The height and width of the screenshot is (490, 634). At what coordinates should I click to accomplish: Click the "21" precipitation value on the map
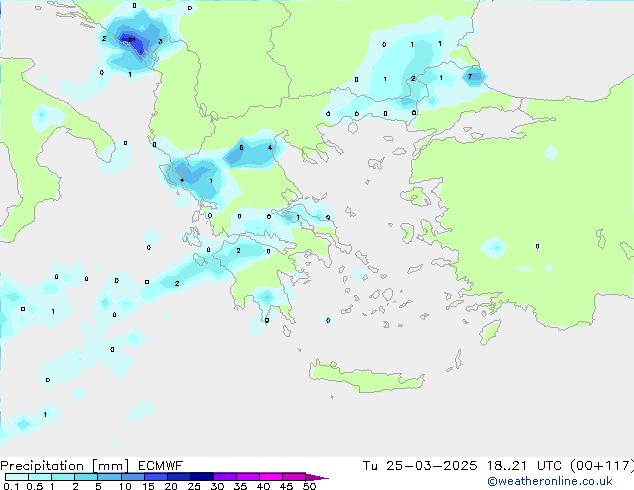tap(132, 40)
